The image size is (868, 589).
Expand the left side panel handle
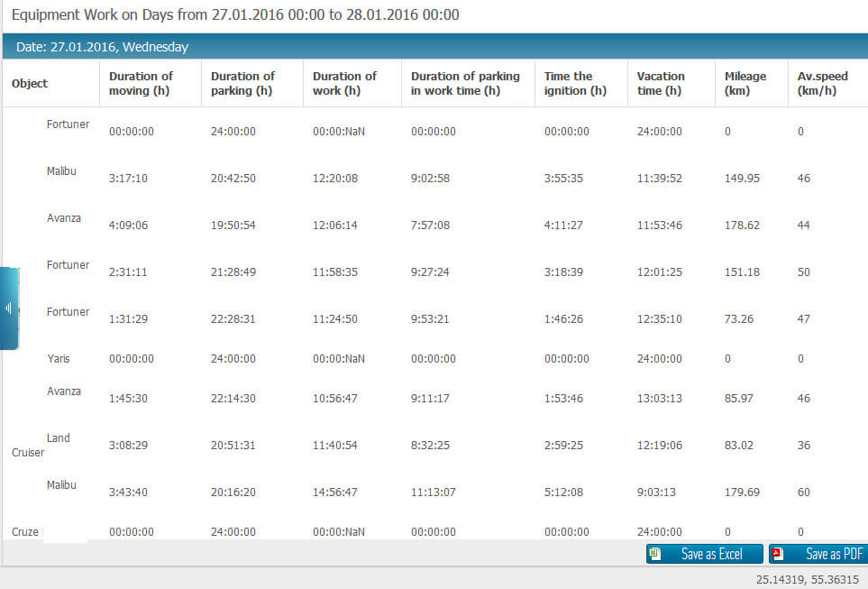click(9, 308)
